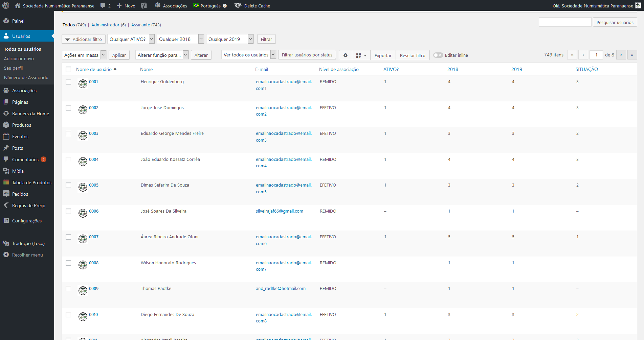The image size is (644, 340).
Task: Click the avatar of user 0001
Action: coord(83,83)
